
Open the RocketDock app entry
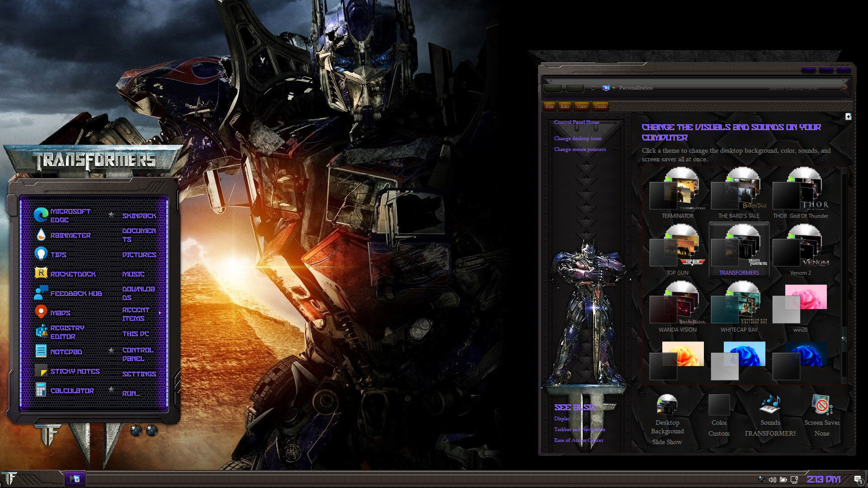click(72, 274)
